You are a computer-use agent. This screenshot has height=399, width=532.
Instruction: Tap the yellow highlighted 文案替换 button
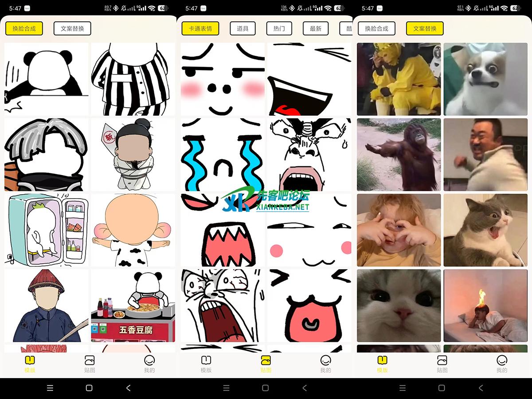tap(425, 28)
